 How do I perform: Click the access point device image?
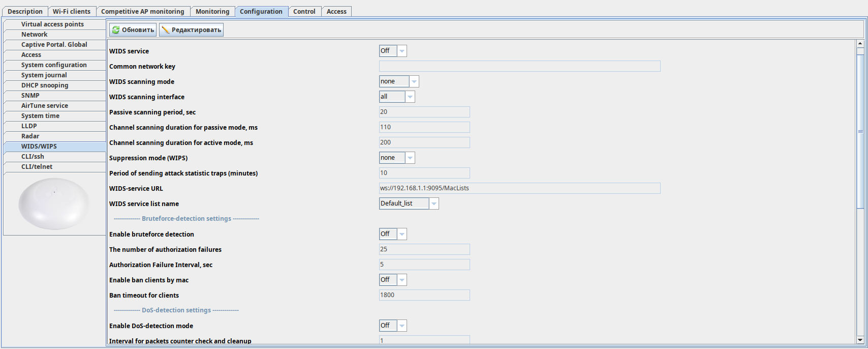(x=54, y=203)
